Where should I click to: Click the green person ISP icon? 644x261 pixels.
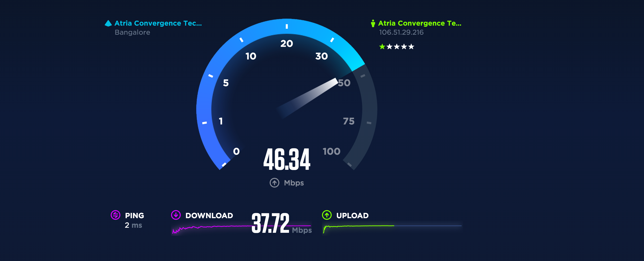[x=373, y=23]
